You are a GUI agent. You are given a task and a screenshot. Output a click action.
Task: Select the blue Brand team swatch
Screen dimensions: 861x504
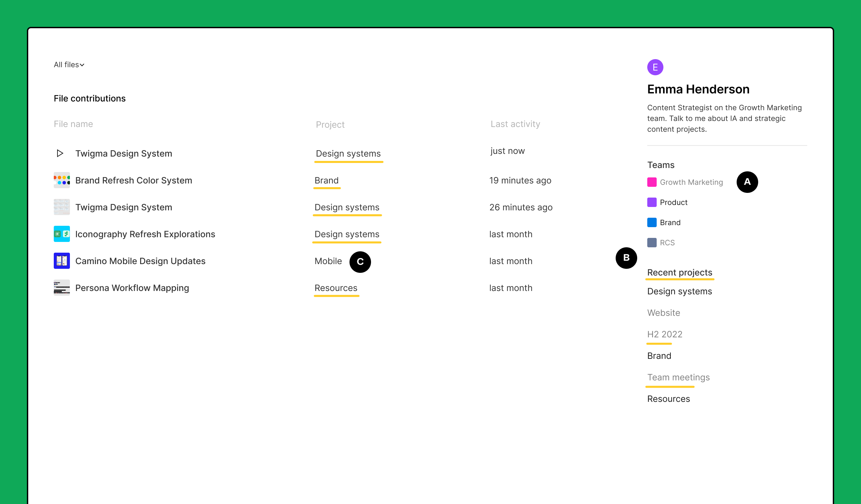click(x=652, y=223)
